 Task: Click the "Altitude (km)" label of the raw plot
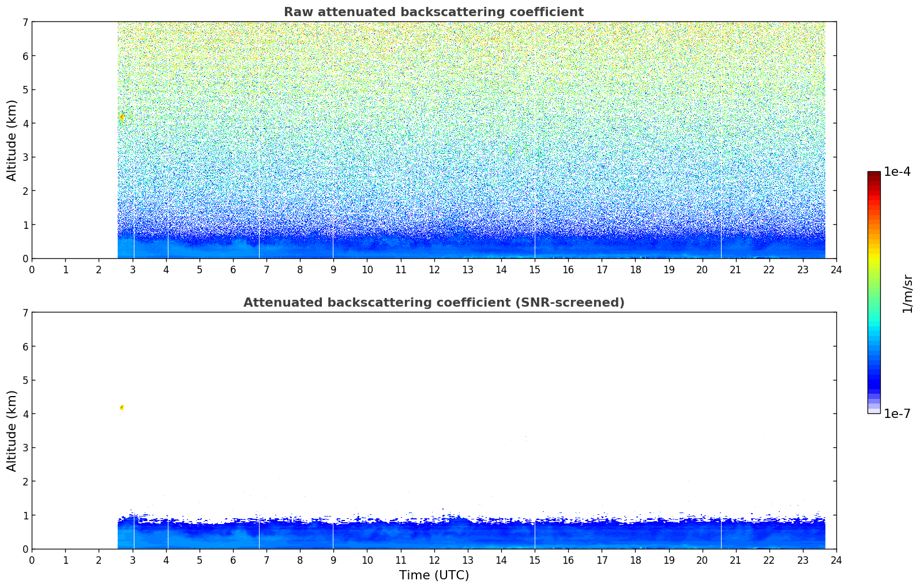(x=12, y=140)
